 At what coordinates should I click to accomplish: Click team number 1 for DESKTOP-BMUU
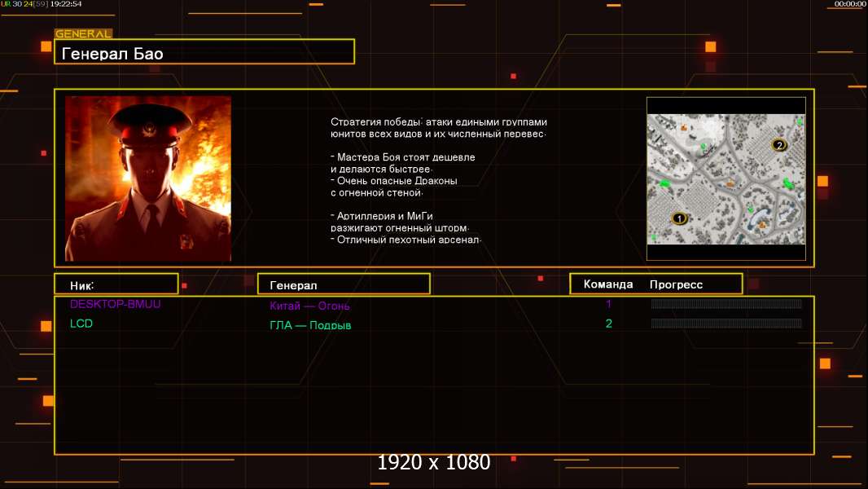tap(608, 303)
